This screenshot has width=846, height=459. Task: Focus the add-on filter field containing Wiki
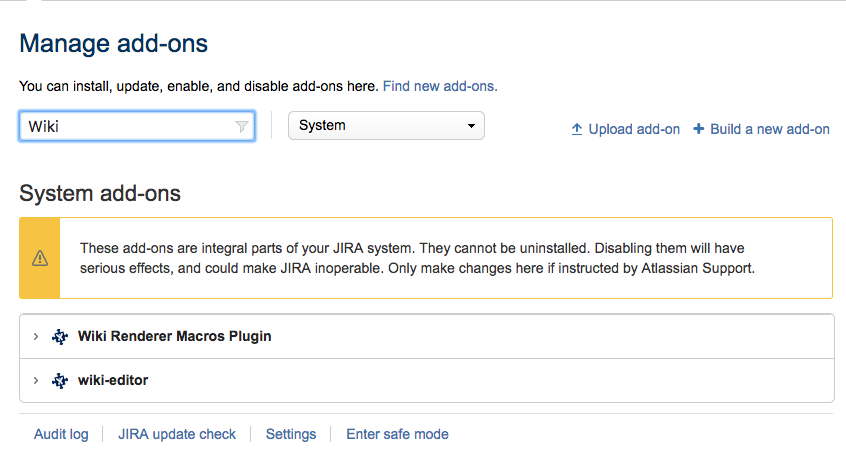(125, 127)
